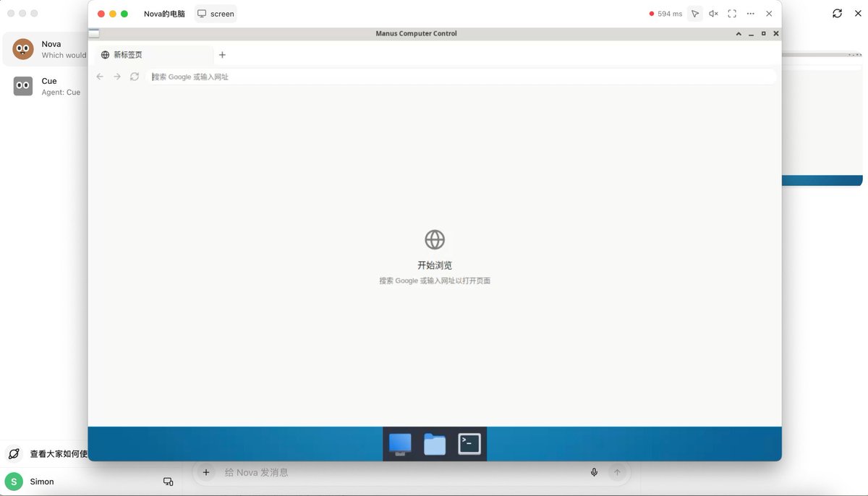Close the background window's right panel
The height and width of the screenshot is (496, 868).
click(858, 13)
